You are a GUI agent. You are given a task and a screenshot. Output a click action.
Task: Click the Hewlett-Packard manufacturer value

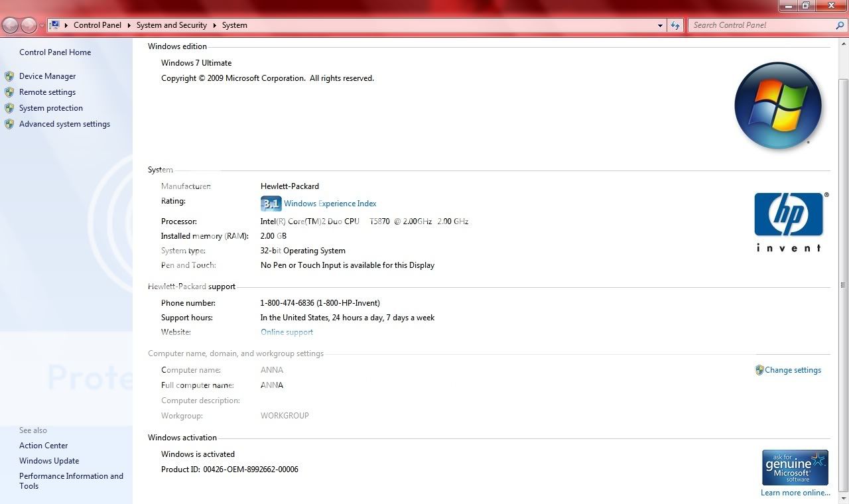pyautogui.click(x=290, y=186)
